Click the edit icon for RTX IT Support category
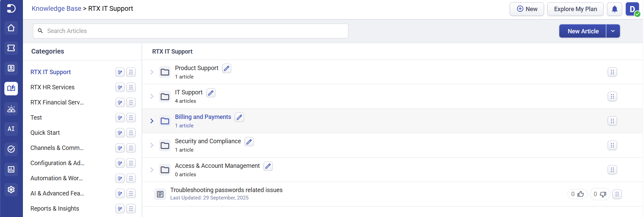644x217 pixels. click(120, 72)
